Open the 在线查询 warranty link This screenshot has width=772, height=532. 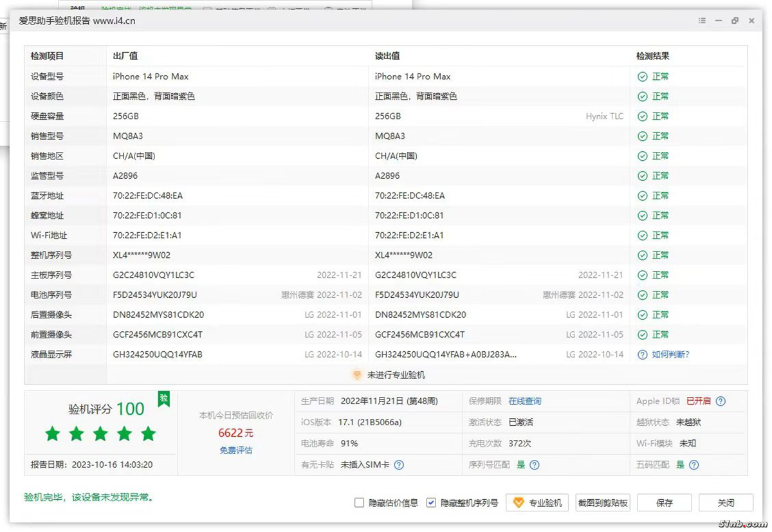tap(525, 401)
